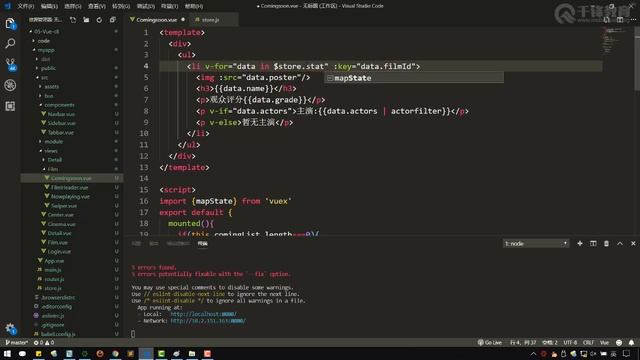Maximize the terminal panel with up chevron
The image size is (640, 360).
click(x=620, y=243)
